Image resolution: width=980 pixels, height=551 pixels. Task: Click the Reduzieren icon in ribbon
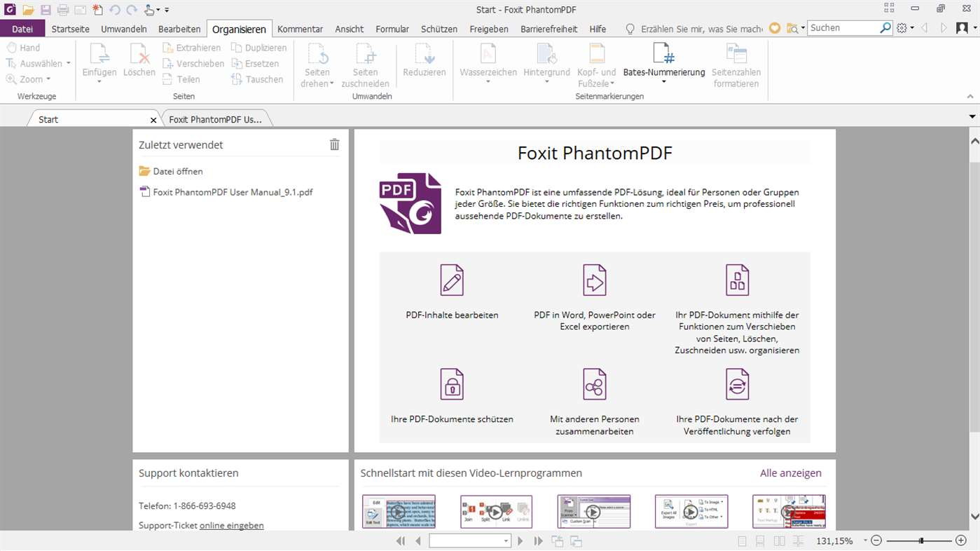425,55
